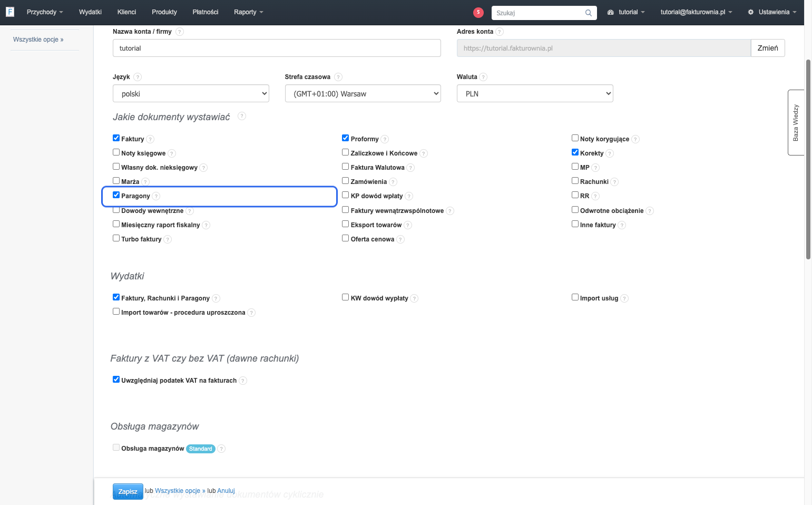
Task: Open help icon next to Obsługa magazynów checkbox
Action: pyautogui.click(x=221, y=449)
